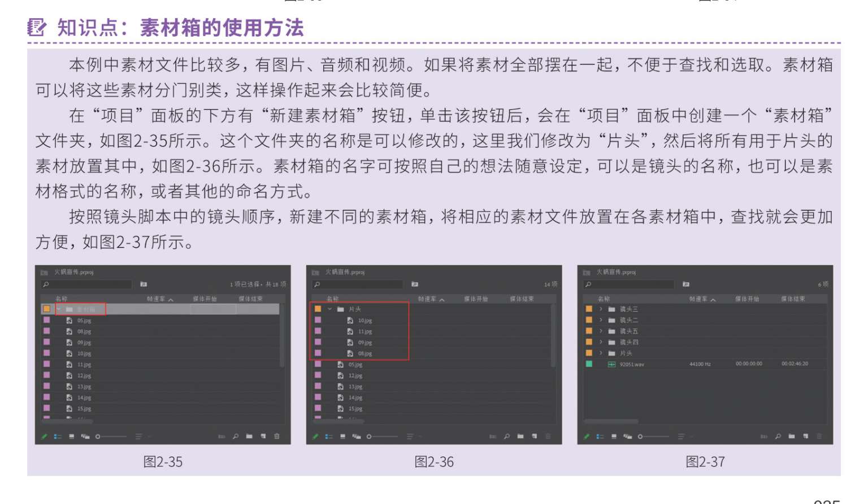Click the Find magnifier icon in figure 2-36

506,437
